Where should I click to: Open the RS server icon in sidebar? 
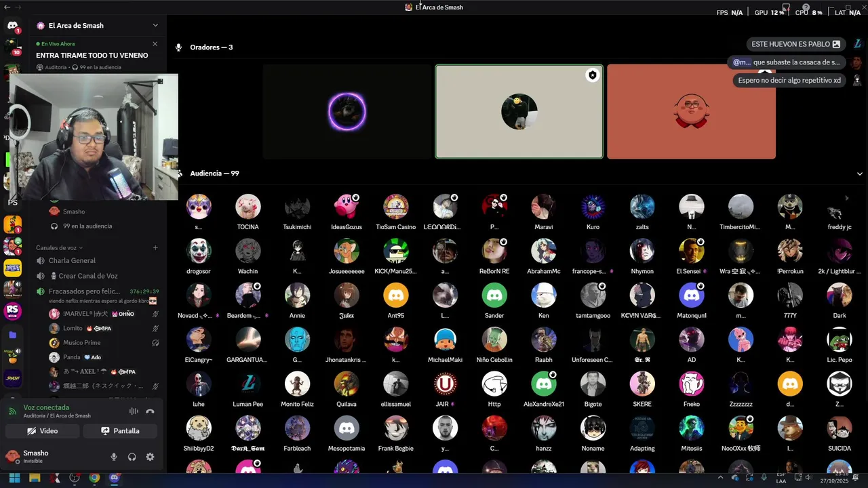[12, 311]
